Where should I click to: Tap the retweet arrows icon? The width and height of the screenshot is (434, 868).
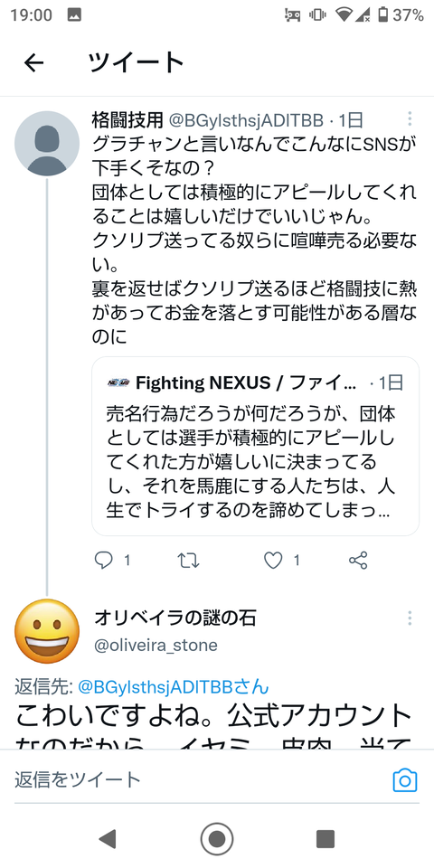tap(189, 561)
